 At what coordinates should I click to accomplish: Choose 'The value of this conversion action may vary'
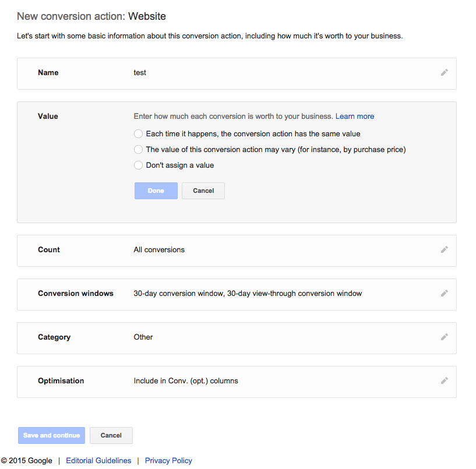tap(138, 149)
